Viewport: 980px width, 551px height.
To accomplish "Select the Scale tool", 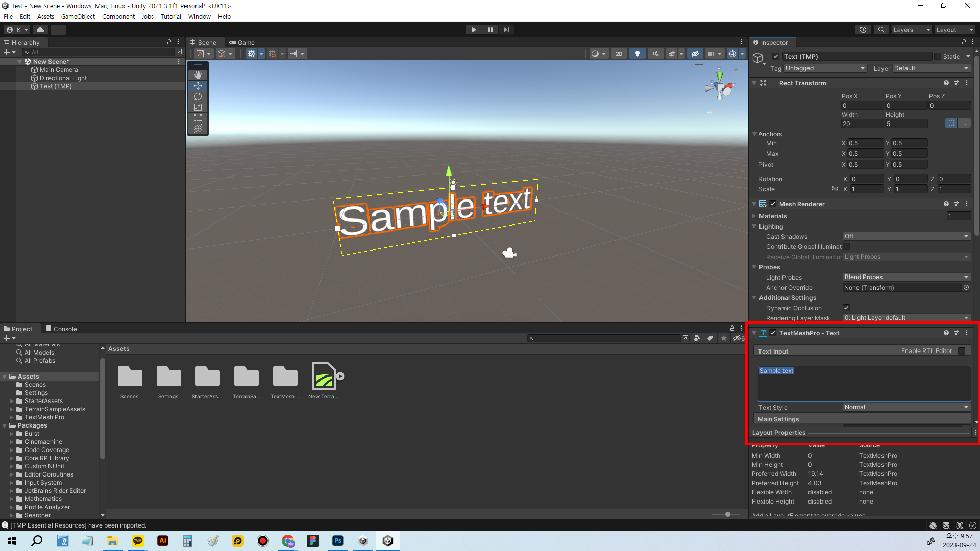I will pyautogui.click(x=198, y=107).
